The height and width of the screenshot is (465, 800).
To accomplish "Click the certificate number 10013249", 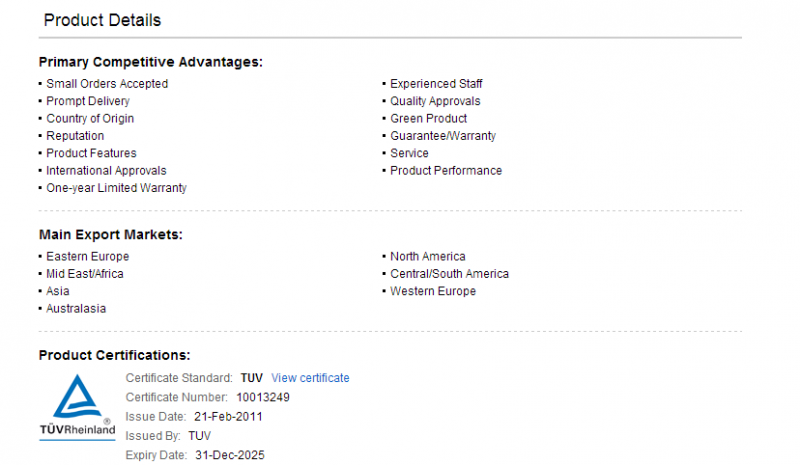I will tap(263, 397).
